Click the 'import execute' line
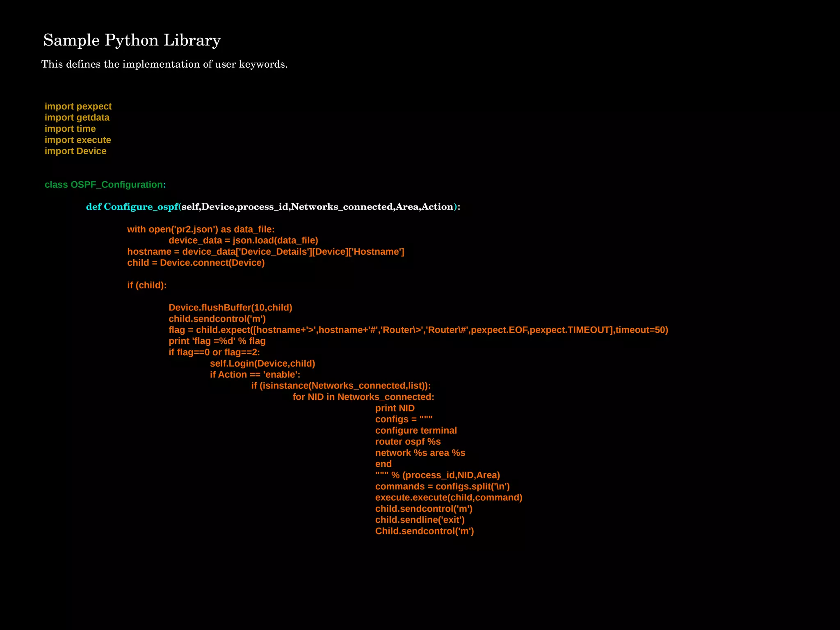This screenshot has width=840, height=630. [78, 140]
